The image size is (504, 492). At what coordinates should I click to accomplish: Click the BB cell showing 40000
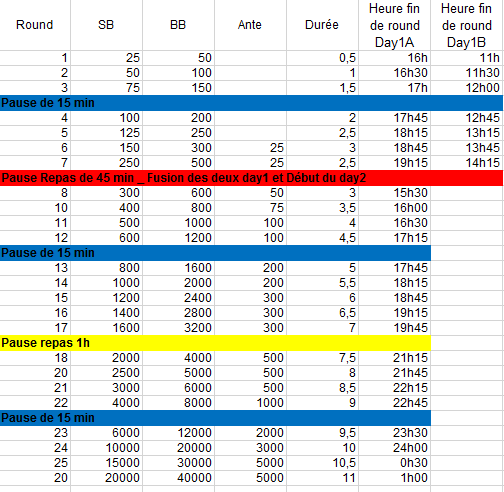179,478
